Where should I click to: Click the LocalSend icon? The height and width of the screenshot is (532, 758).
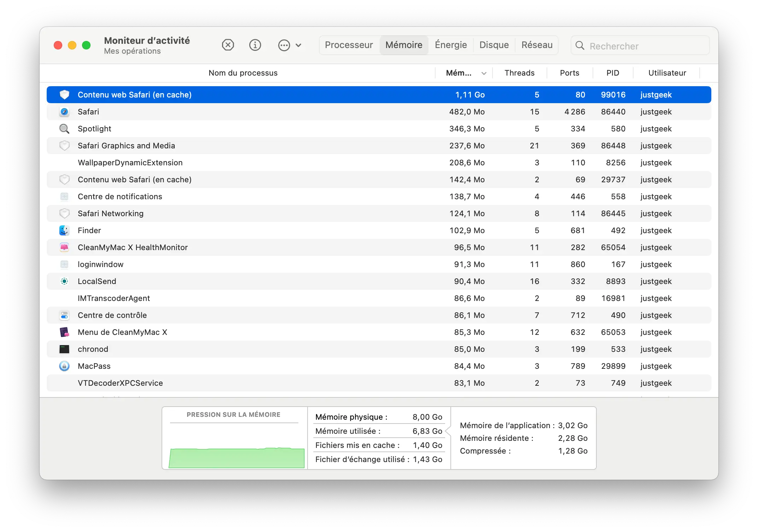tap(64, 281)
